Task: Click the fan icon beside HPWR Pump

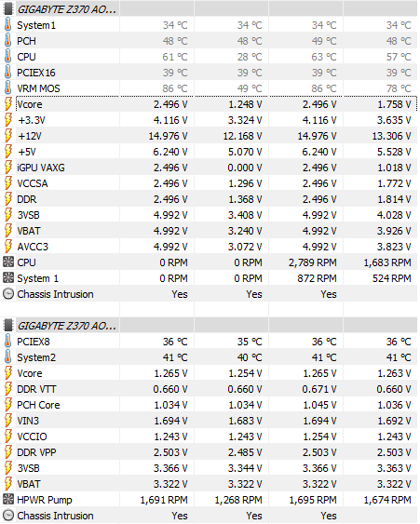Action: tap(8, 500)
